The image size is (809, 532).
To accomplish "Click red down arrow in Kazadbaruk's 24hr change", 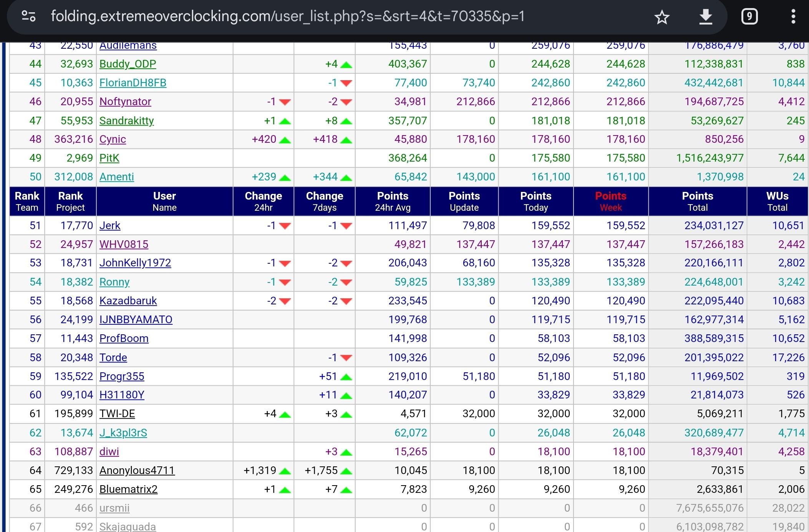I will [285, 301].
